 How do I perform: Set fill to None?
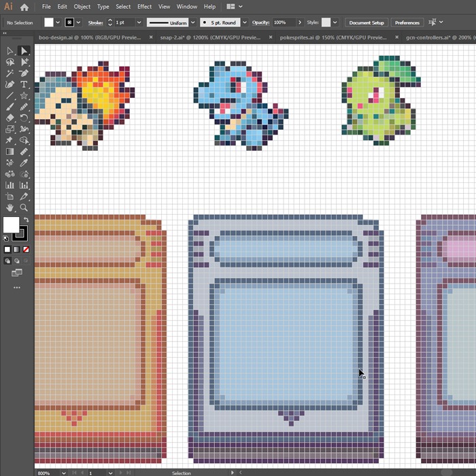coord(25,250)
